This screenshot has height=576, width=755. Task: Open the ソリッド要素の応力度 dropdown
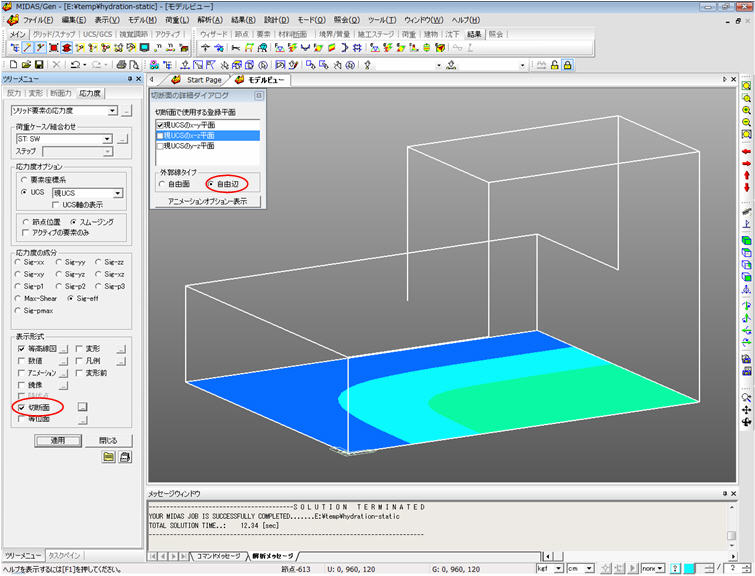[x=112, y=111]
